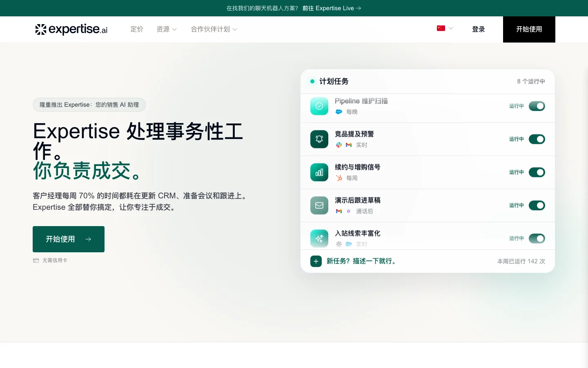Click the green status dot beside 计划任务

click(312, 81)
